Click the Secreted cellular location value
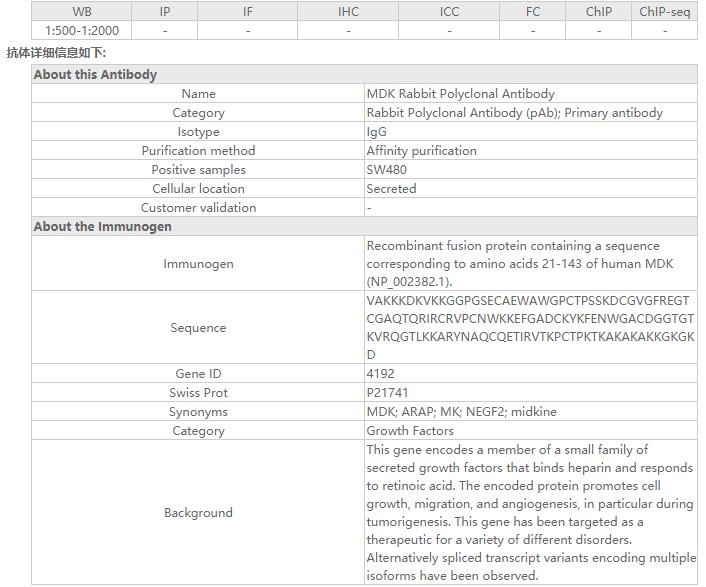Screen dimensions: 706x587 click(391, 189)
